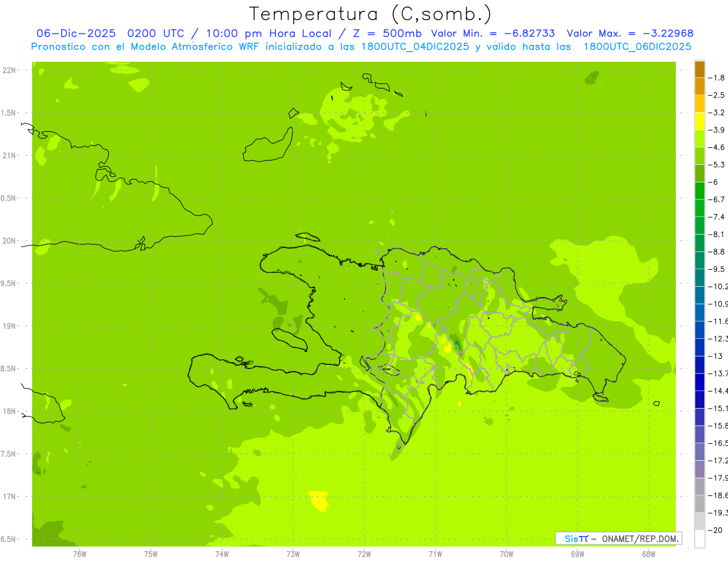Click the "68W" longitude label
728x562 pixels.
(649, 554)
